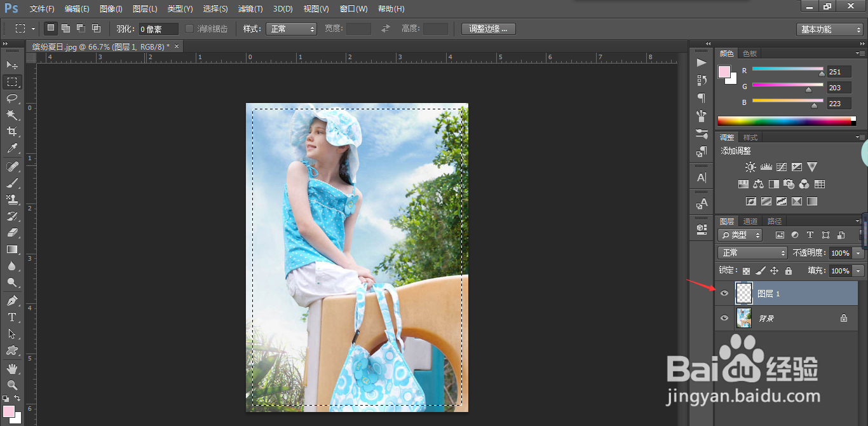The width and height of the screenshot is (868, 426).
Task: Select the Blur tool
Action: 11,266
